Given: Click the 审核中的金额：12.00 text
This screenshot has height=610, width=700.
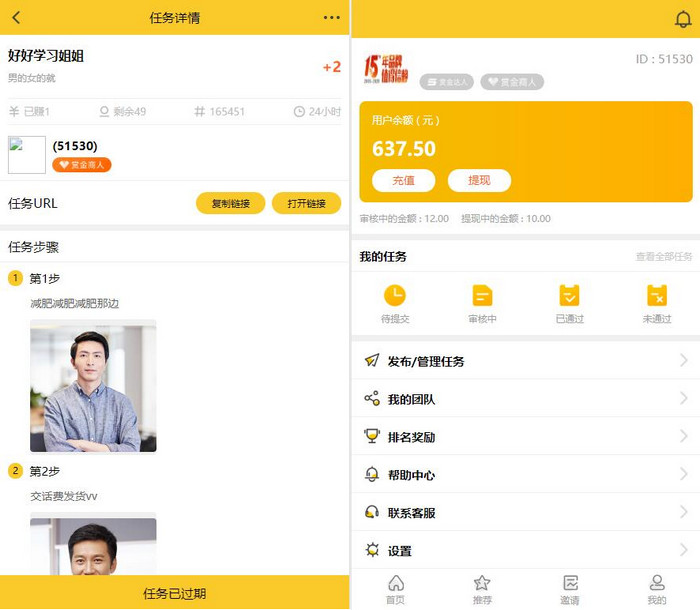Looking at the screenshot, I should pos(404,218).
